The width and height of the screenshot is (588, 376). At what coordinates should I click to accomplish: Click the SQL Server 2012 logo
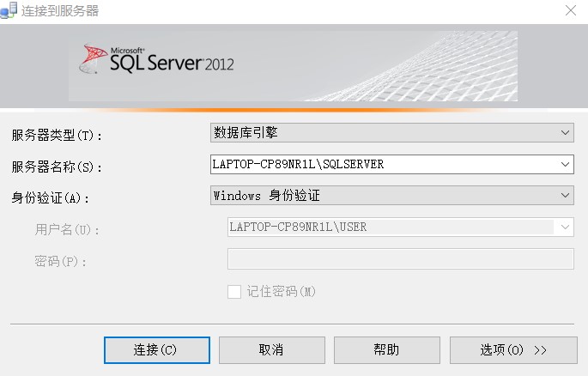157,60
